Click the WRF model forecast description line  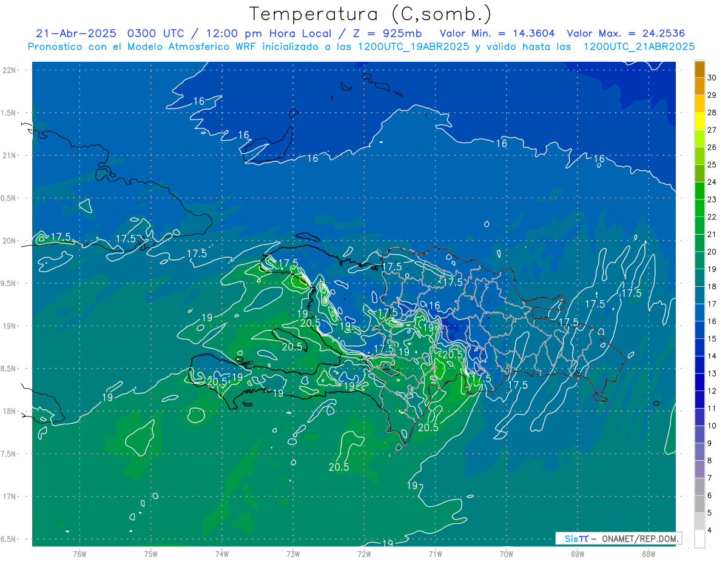(361, 46)
